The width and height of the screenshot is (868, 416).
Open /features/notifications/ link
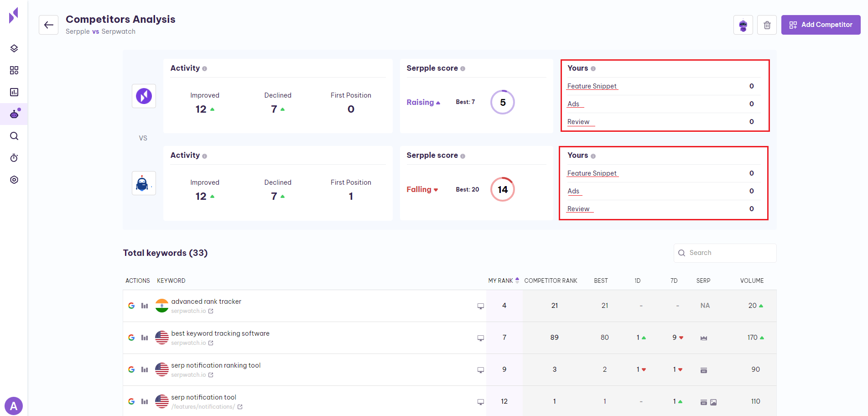coord(207,407)
